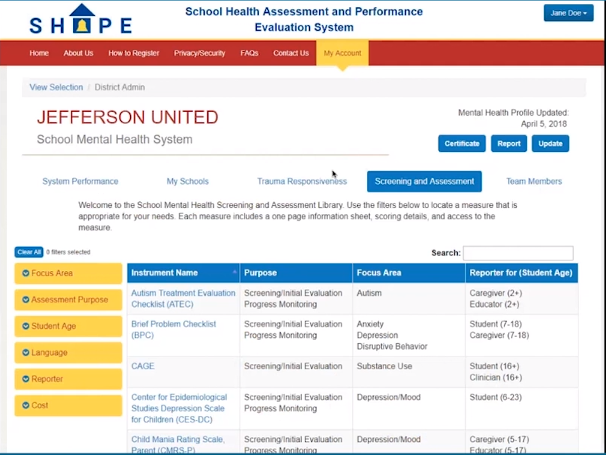Viewport: 606px width, 455px height.
Task: Open the System Performance tab
Action: (80, 181)
